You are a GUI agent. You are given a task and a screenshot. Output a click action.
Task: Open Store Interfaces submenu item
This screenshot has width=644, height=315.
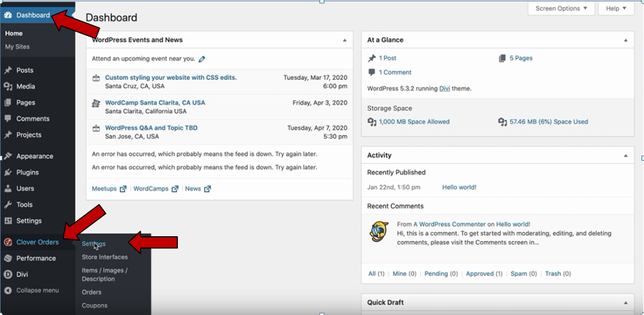105,257
